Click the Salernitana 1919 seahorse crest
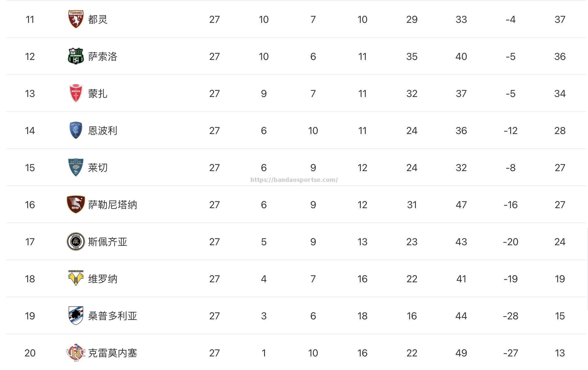588x370 pixels. [76, 204]
